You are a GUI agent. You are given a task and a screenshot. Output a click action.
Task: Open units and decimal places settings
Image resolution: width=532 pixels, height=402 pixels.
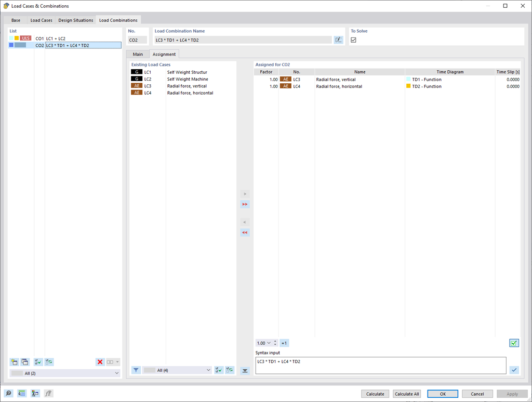[21, 393]
